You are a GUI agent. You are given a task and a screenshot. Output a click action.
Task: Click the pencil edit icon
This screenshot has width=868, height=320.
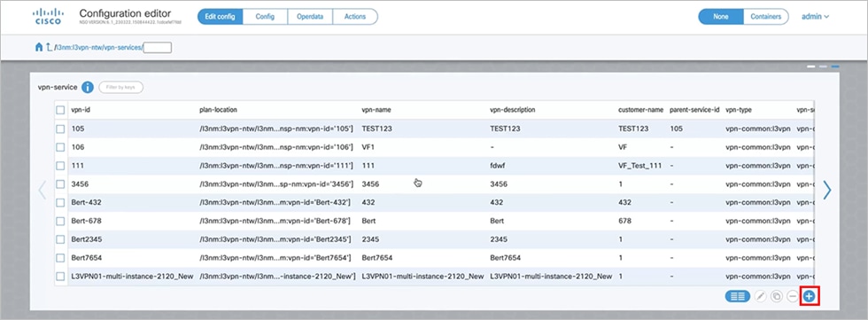pos(761,296)
